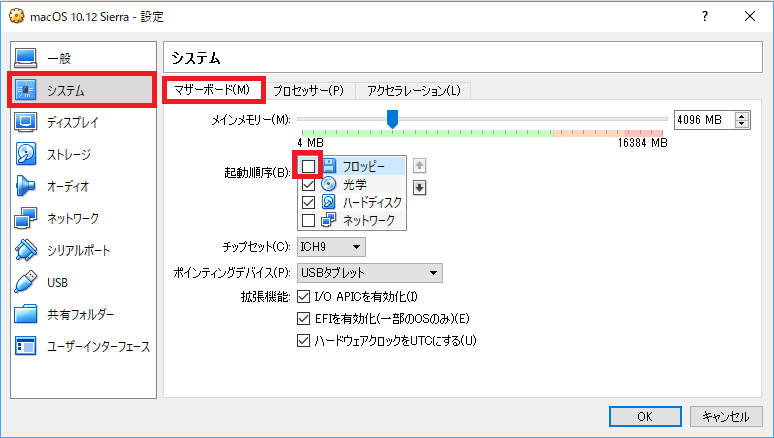Image resolution: width=774 pixels, height=438 pixels.
Task: Open ディスプレイ via its screen icon
Action: 25,122
